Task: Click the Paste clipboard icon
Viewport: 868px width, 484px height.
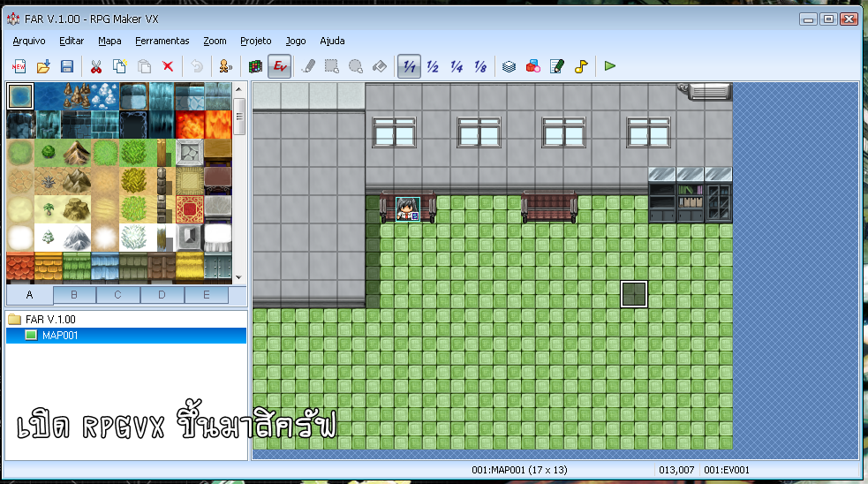Action: (x=144, y=66)
